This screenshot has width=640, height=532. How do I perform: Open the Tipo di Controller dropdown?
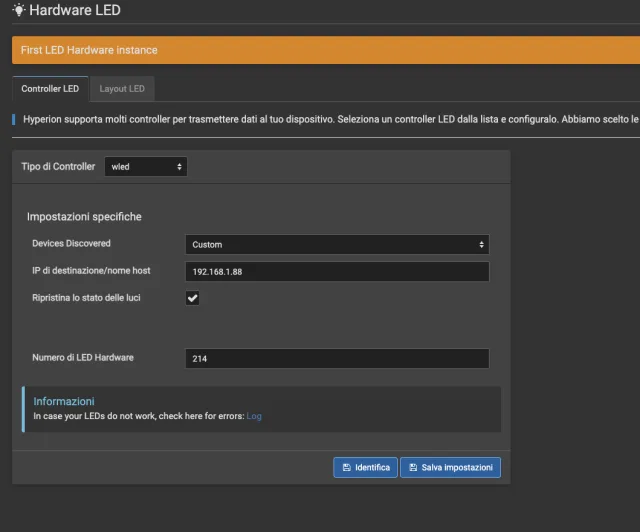[146, 166]
